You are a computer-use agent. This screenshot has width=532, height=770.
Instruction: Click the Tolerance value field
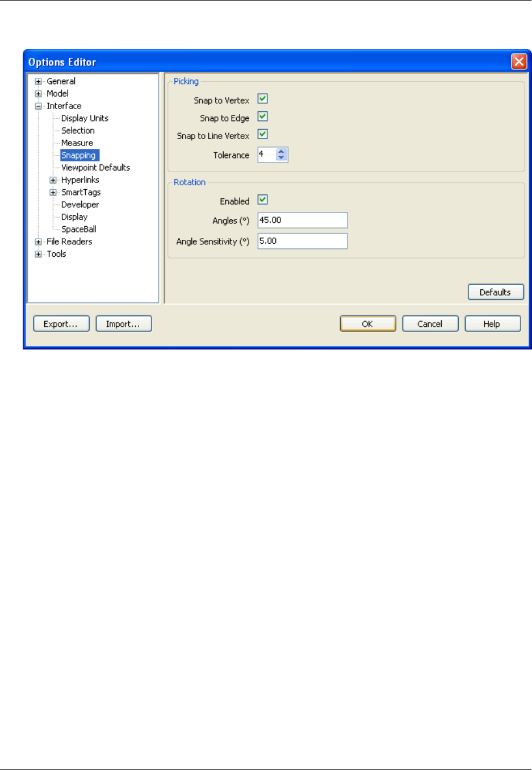pos(267,155)
